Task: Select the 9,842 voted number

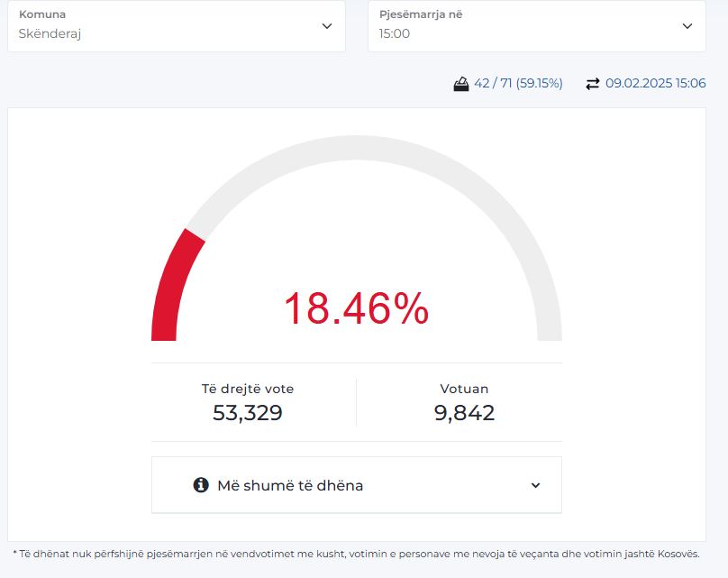Action: (464, 413)
